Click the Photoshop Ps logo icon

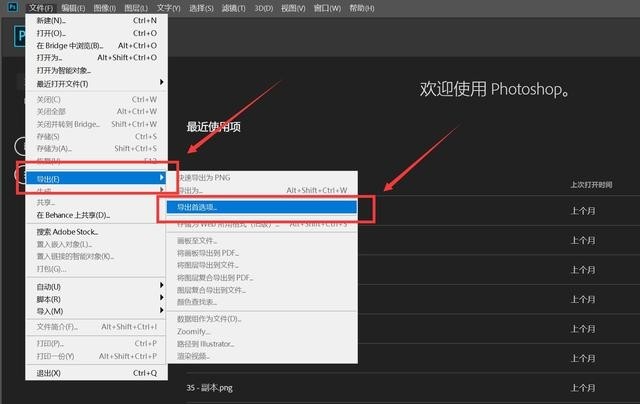point(13,7)
